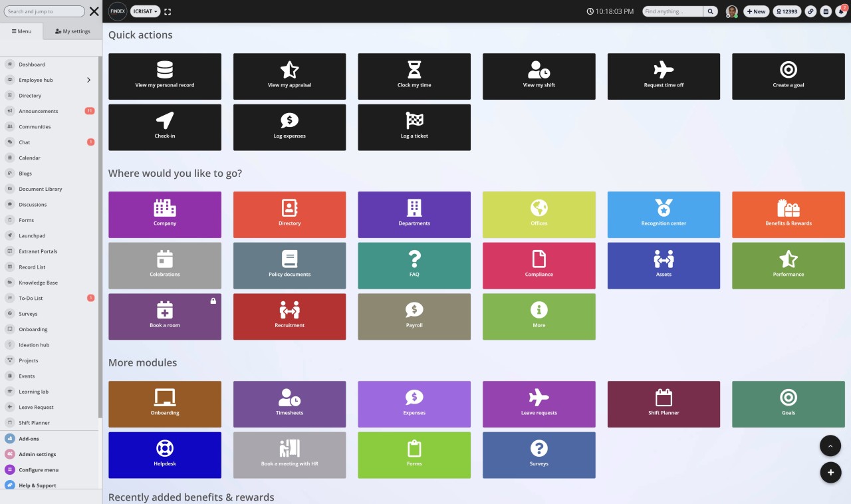Screen dimensions: 851x504
Task: Select the Timesheets module tile
Action: click(289, 404)
